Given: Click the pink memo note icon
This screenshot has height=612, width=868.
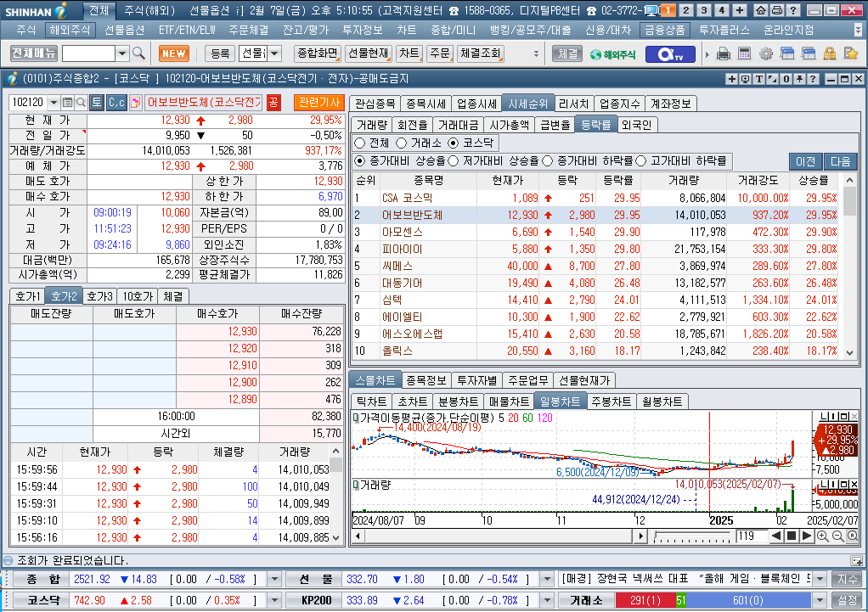Looking at the screenshot, I should pyautogui.click(x=136, y=103).
